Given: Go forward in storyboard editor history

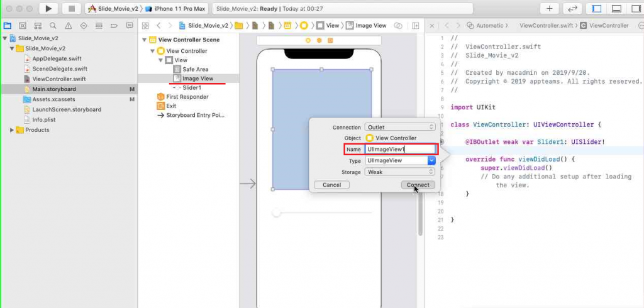Looking at the screenshot, I should point(170,26).
